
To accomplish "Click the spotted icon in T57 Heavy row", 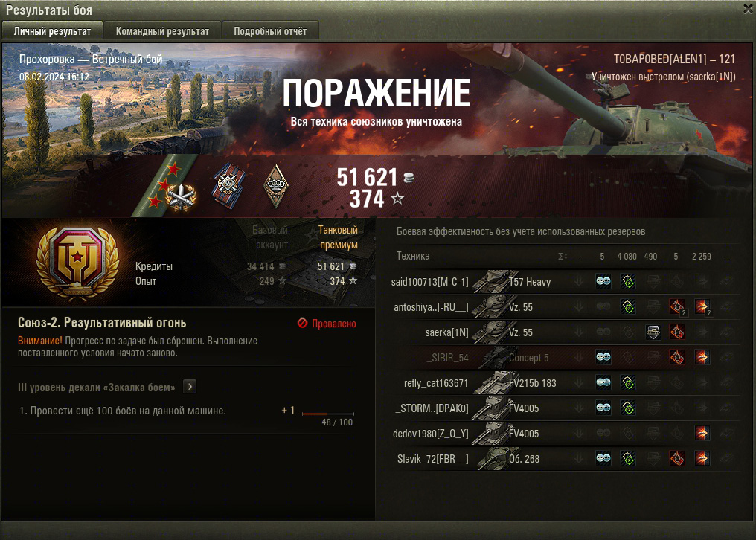I will click(603, 282).
